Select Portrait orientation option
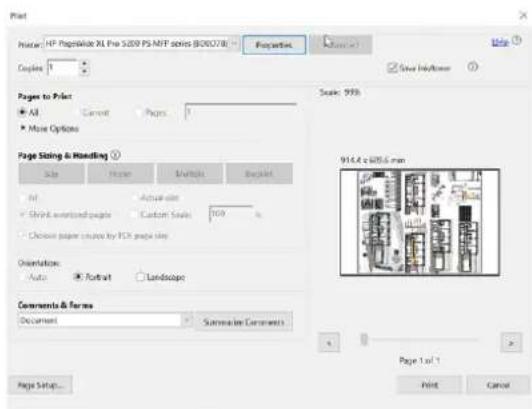The width and height of the screenshot is (532, 409). (78, 277)
